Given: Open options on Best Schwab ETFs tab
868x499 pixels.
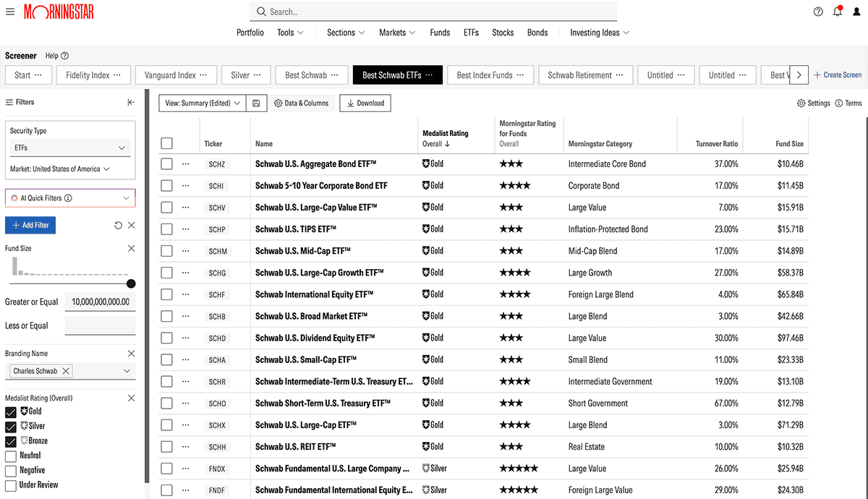Looking at the screenshot, I should click(429, 75).
